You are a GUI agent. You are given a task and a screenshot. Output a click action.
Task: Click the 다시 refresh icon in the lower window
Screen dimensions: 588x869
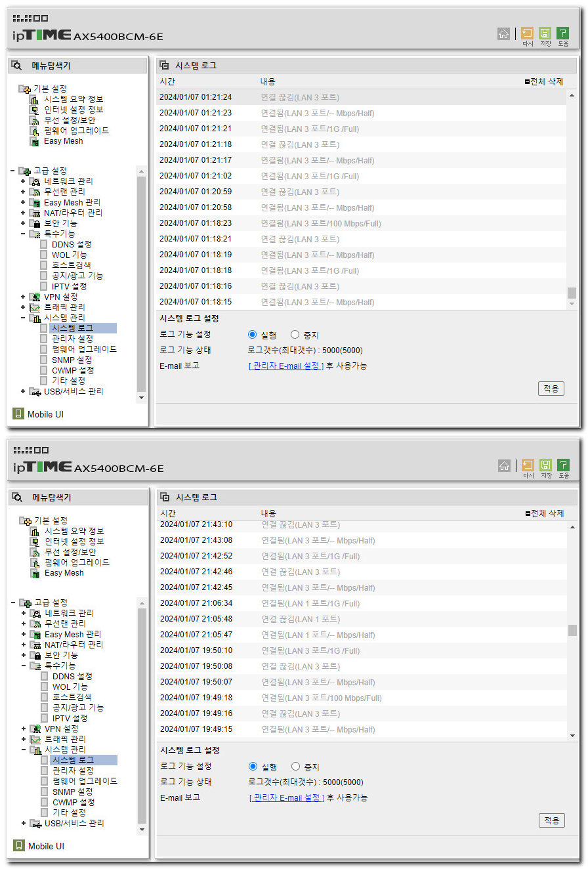coord(528,465)
